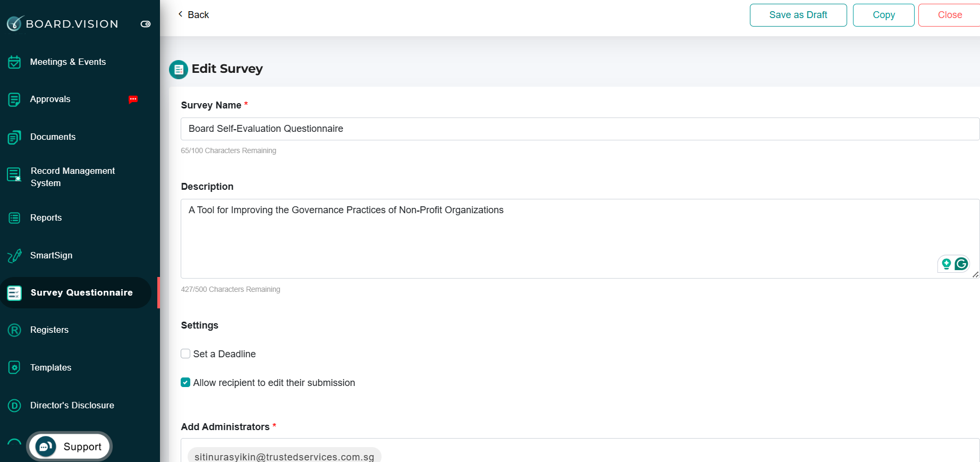This screenshot has width=980, height=462.
Task: Click the Back link
Action: pos(193,14)
